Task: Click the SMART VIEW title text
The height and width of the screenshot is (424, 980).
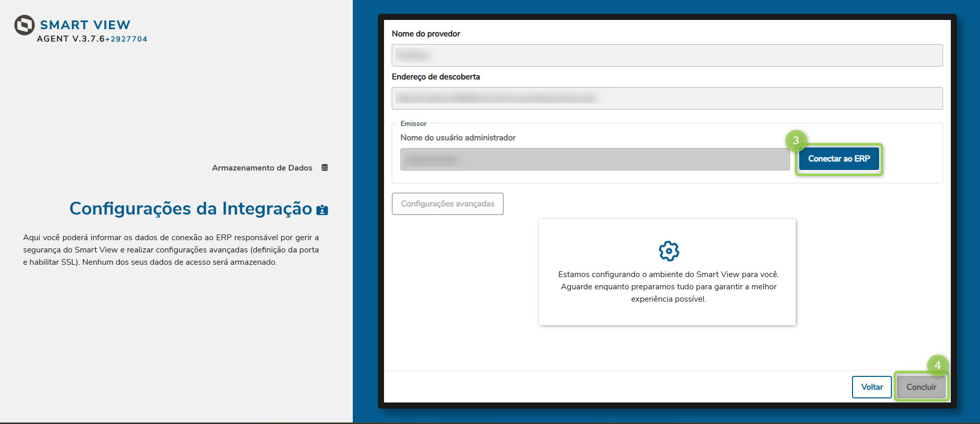Action: 85,25
